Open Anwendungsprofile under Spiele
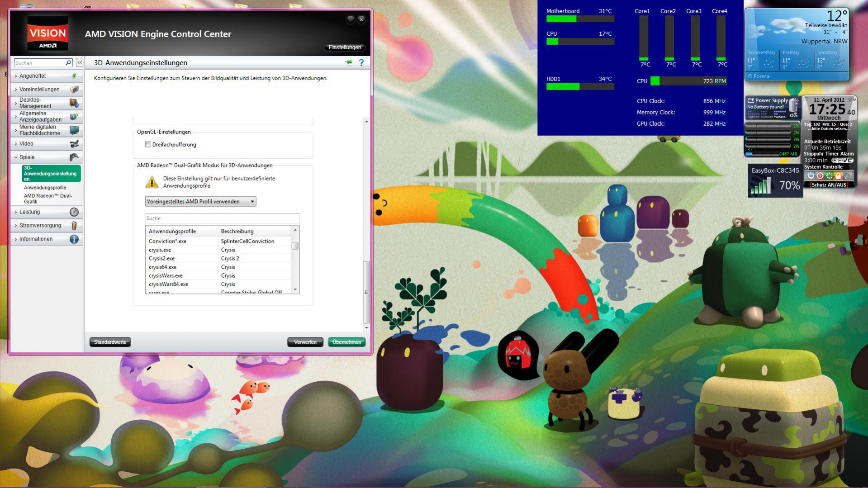The width and height of the screenshot is (868, 488). pos(45,188)
